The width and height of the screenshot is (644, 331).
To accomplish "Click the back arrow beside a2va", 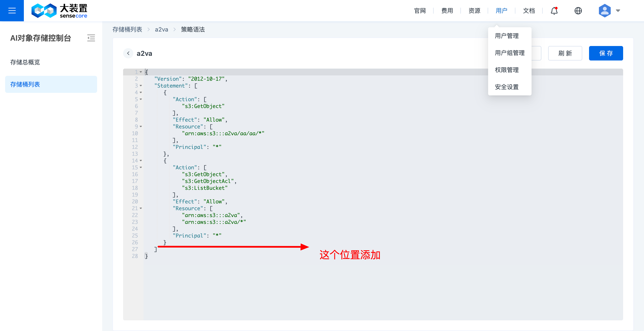I will pyautogui.click(x=128, y=53).
